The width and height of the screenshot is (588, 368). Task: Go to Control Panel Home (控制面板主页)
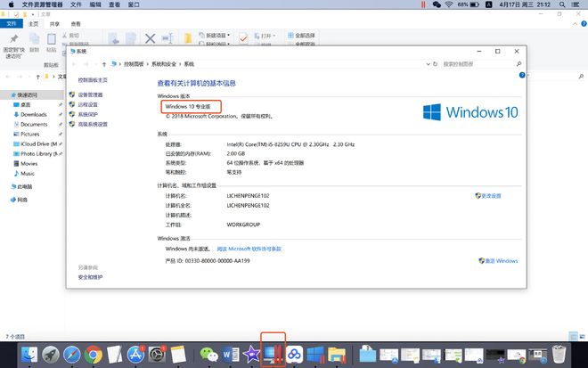[93, 80]
